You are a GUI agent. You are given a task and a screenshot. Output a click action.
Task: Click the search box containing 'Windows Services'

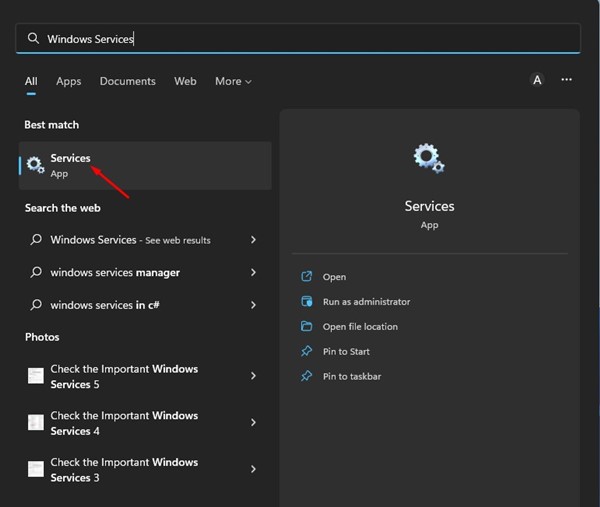coord(298,38)
